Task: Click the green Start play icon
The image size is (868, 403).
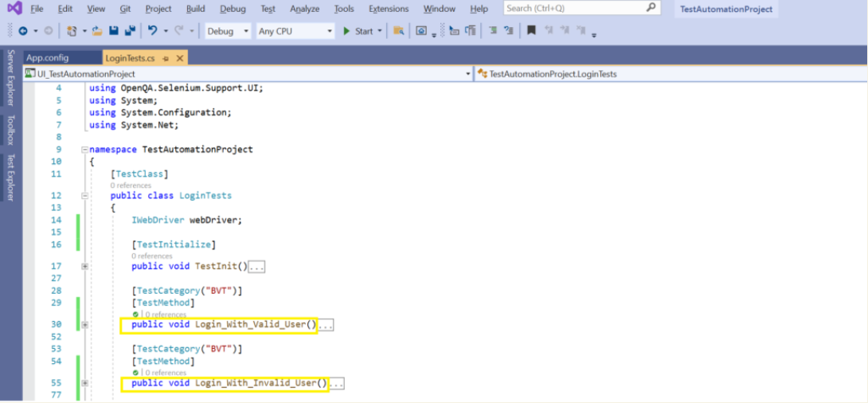Action: coord(346,31)
